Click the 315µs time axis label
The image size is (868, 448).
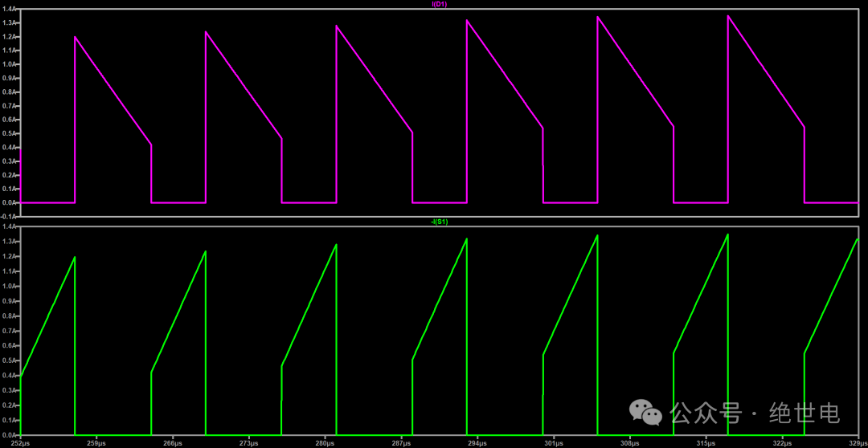706,442
